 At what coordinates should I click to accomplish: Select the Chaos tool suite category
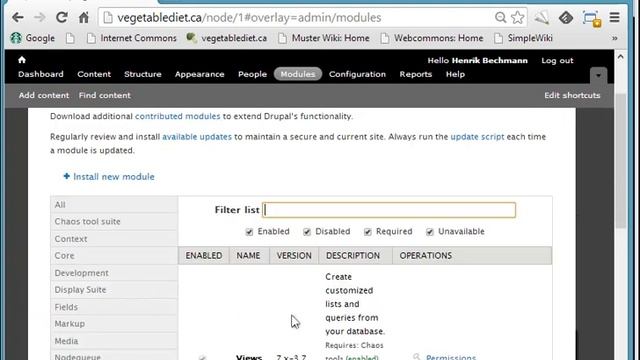tap(114, 222)
